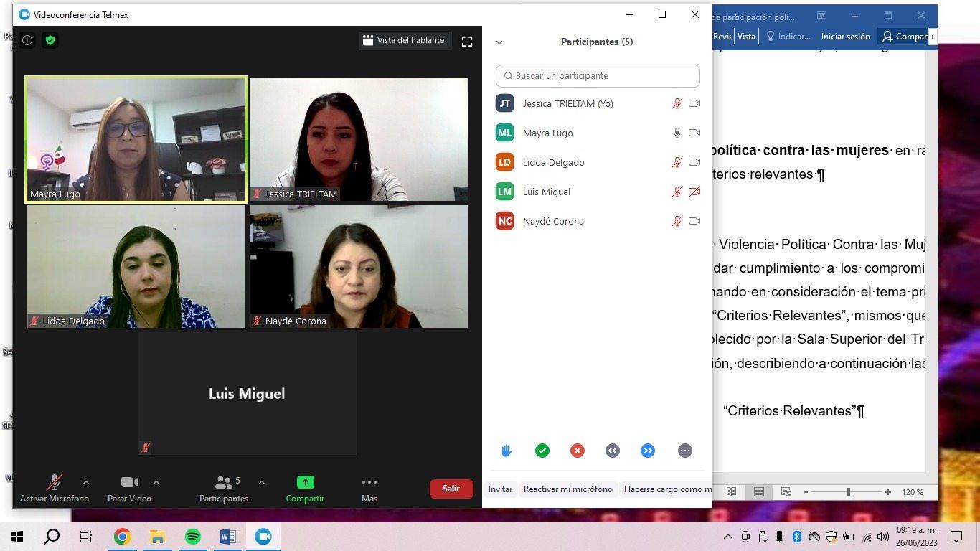
Task: Expand video options arrow beside Parar Video
Action: click(156, 482)
